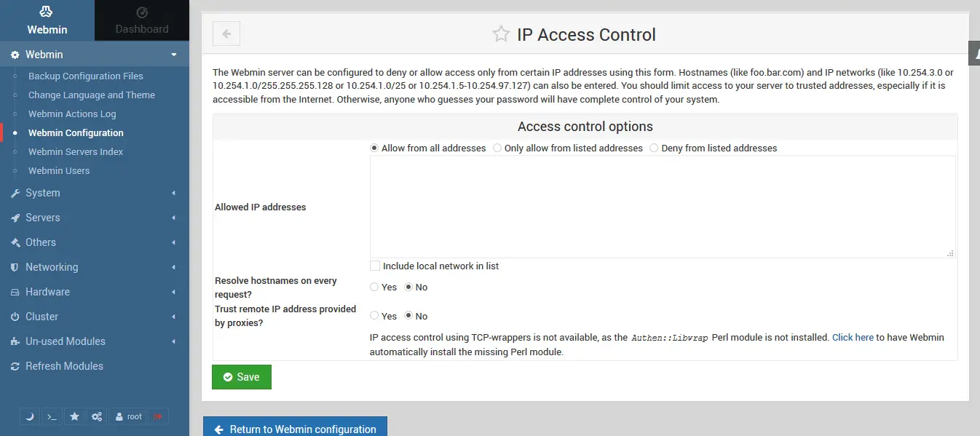Click the back arrow beside the page title

pos(226,33)
